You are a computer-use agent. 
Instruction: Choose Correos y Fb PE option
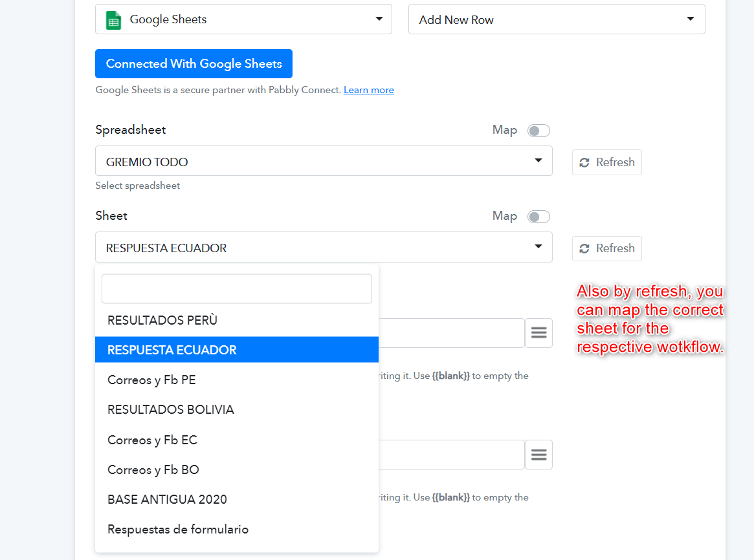[237, 380]
